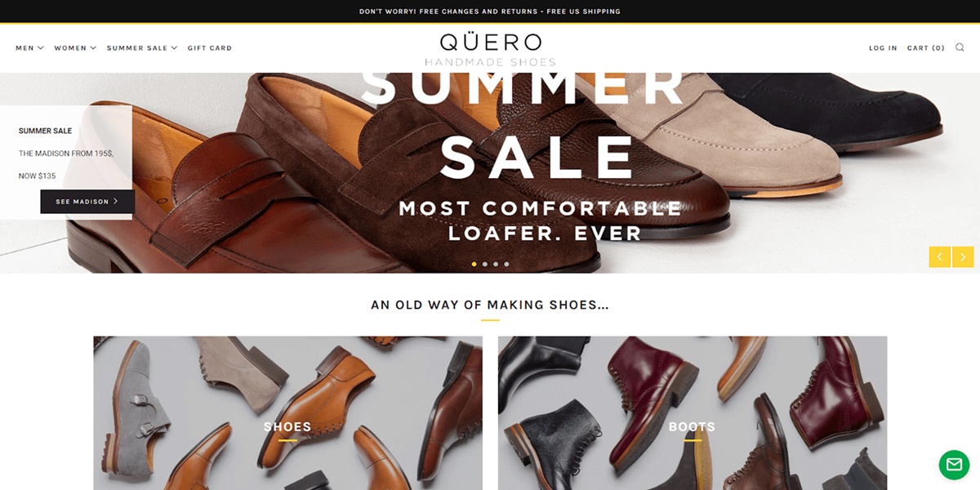Expand the Women dropdown menu

75,48
